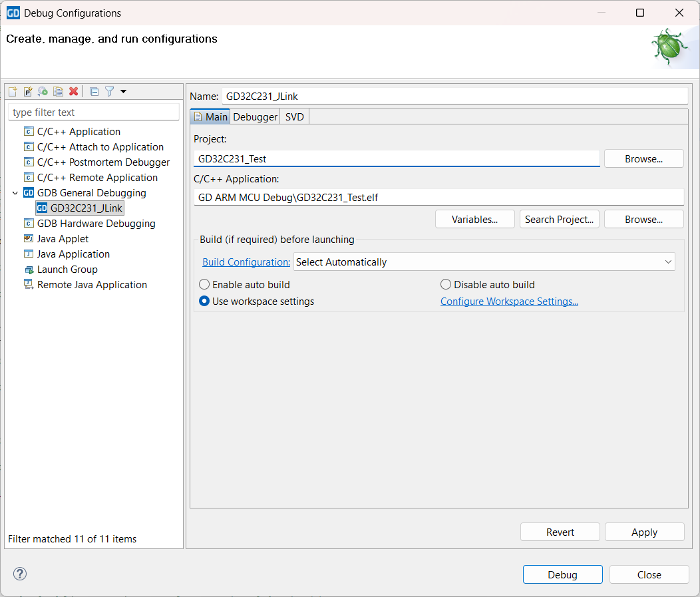Click the New prototype configuration icon

tap(28, 91)
